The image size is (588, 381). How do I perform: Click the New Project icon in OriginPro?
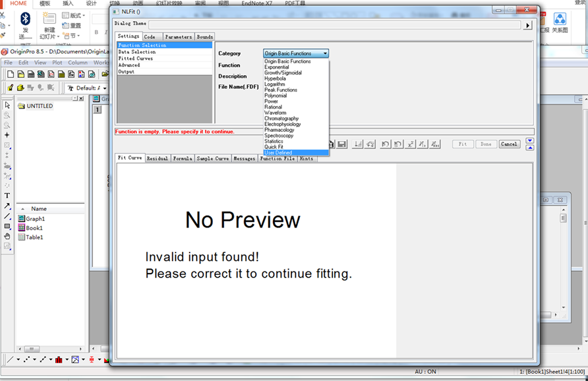point(11,74)
